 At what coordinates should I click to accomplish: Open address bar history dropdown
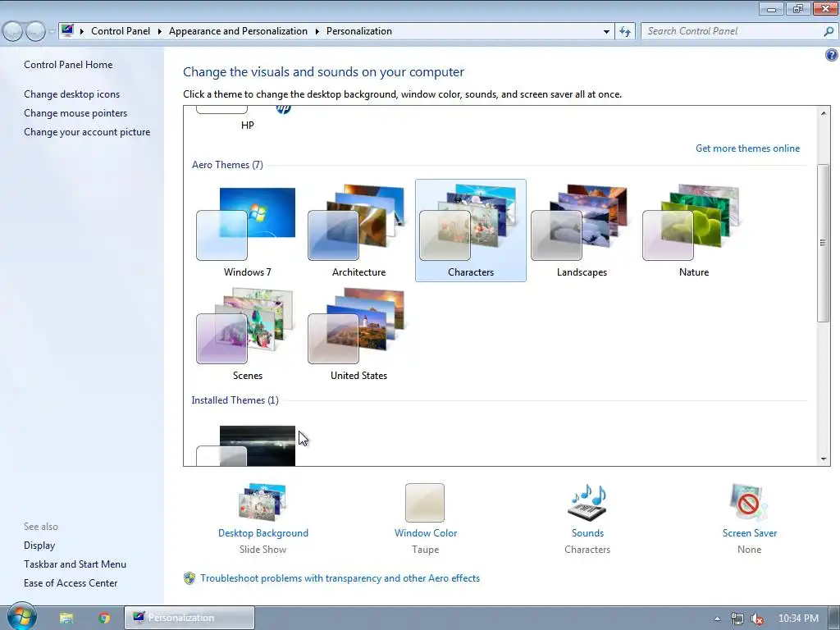click(606, 32)
